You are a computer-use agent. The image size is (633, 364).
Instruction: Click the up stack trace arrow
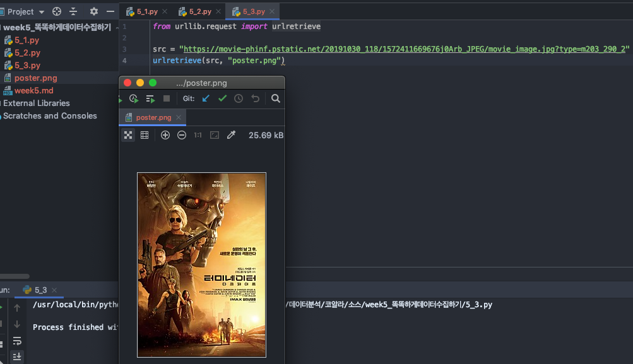tap(17, 308)
